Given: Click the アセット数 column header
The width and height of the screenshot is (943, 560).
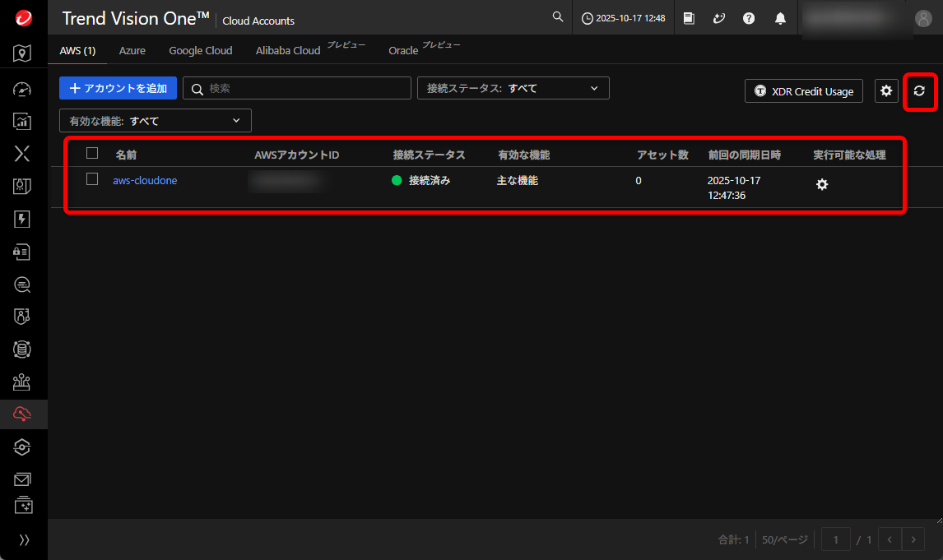Looking at the screenshot, I should point(662,155).
